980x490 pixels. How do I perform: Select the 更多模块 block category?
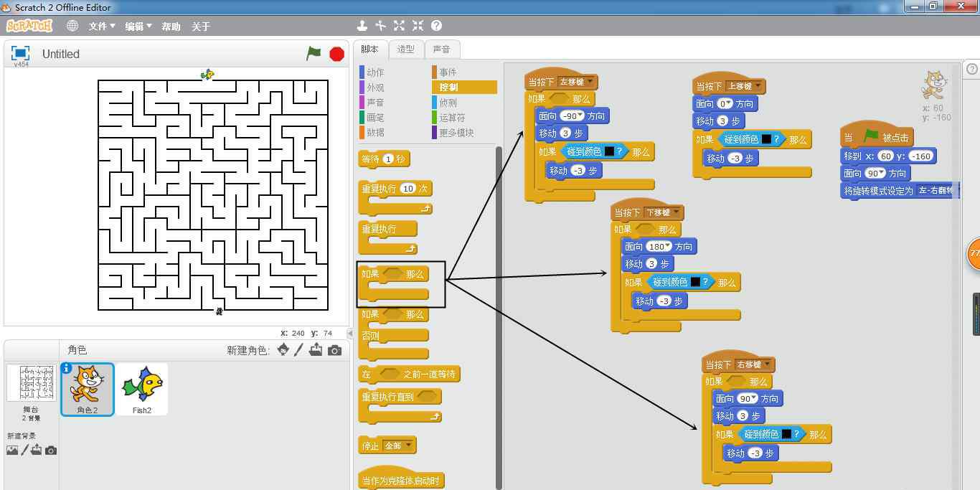pos(456,133)
